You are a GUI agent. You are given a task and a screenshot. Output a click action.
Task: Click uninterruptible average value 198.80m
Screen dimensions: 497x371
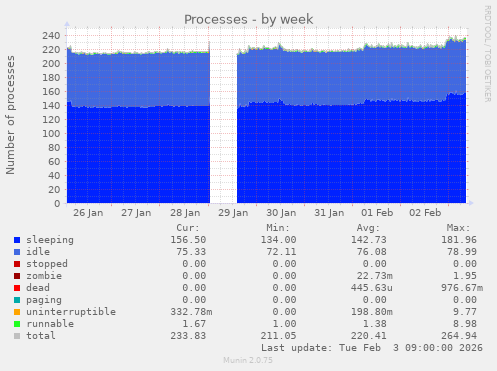(x=372, y=312)
